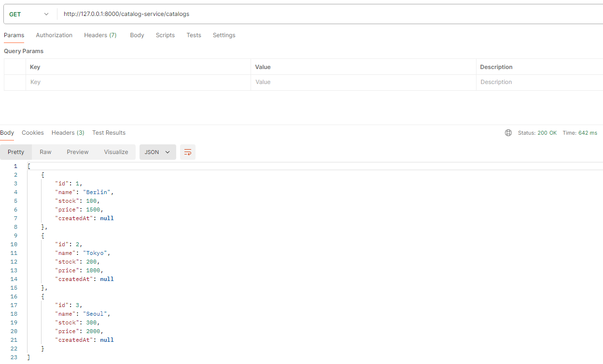
Task: Open the Headers (7) request tab
Action: 100,35
